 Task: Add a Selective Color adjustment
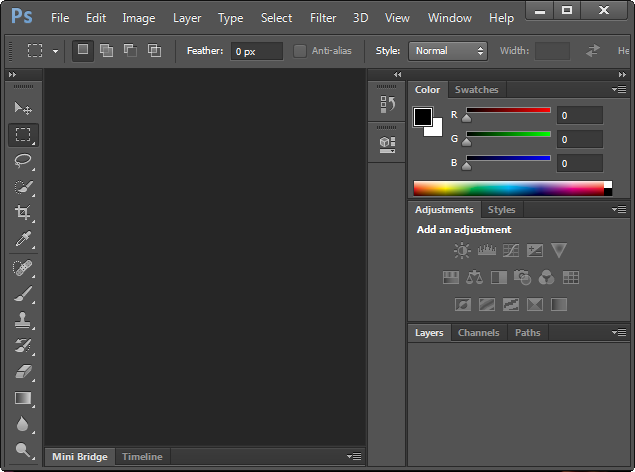click(535, 304)
